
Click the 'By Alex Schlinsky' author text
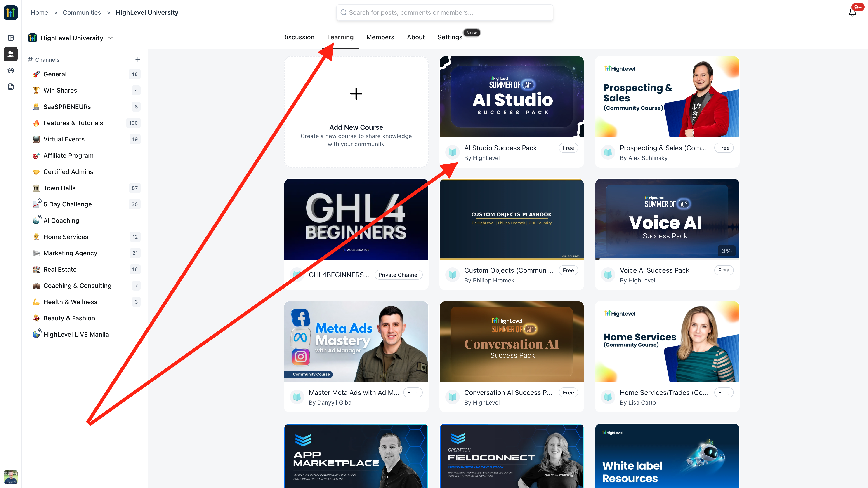644,158
